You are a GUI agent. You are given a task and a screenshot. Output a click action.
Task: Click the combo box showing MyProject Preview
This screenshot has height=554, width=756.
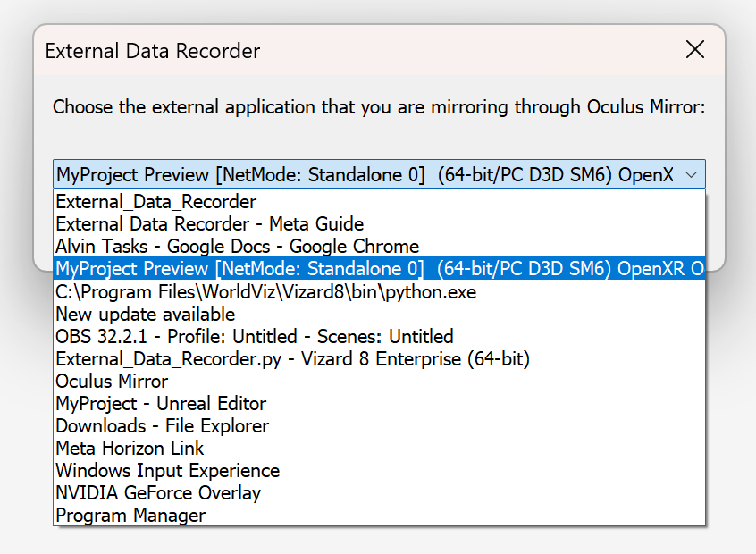(379, 174)
